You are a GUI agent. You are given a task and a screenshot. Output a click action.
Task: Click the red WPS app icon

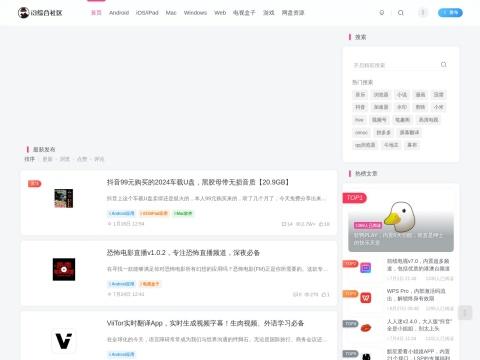pos(366,298)
